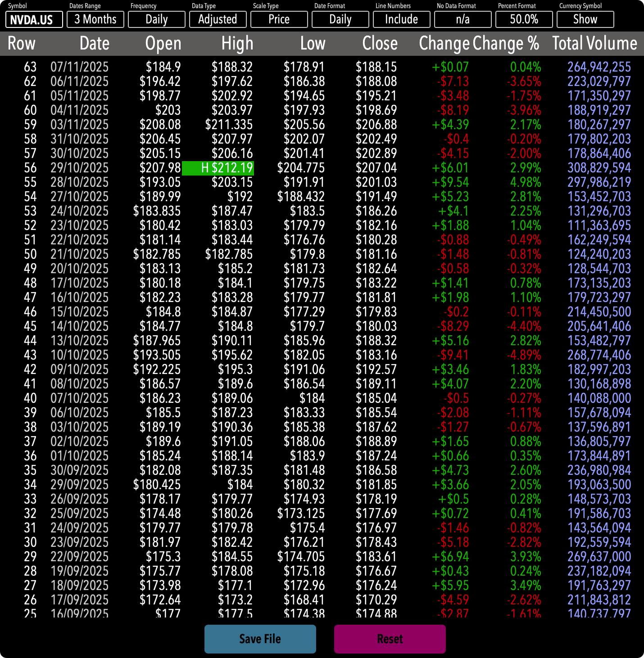Viewport: 644px width, 658px height.
Task: Open the Date Format Daily selector
Action: click(340, 20)
